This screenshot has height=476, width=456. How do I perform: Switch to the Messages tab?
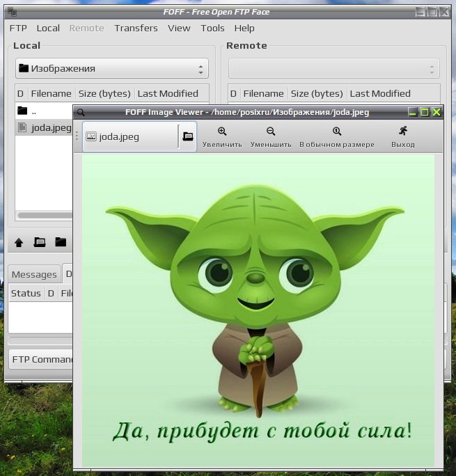click(x=34, y=274)
